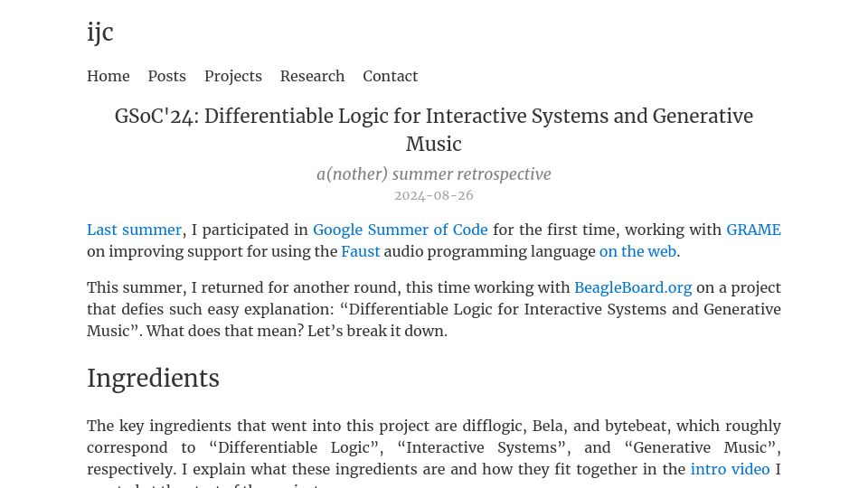Click the 'a(nother) summer retrospective' subtitle
This screenshot has height=488, width=868.
click(434, 174)
